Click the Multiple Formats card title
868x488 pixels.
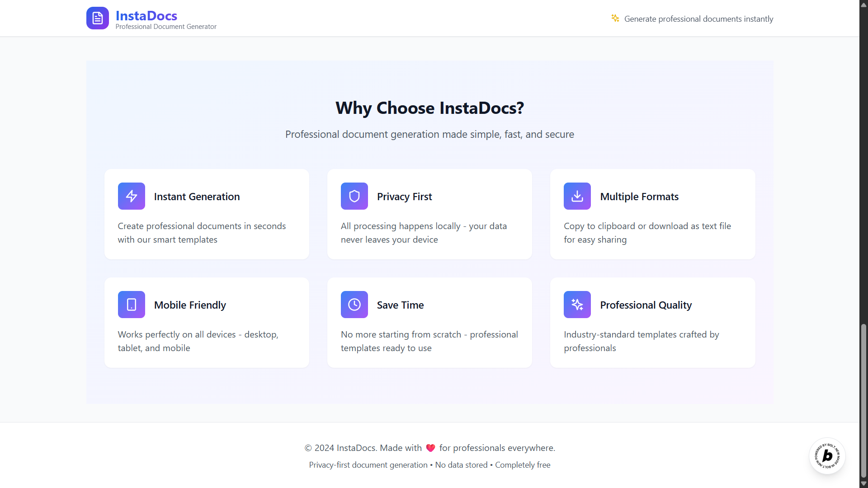click(x=639, y=197)
